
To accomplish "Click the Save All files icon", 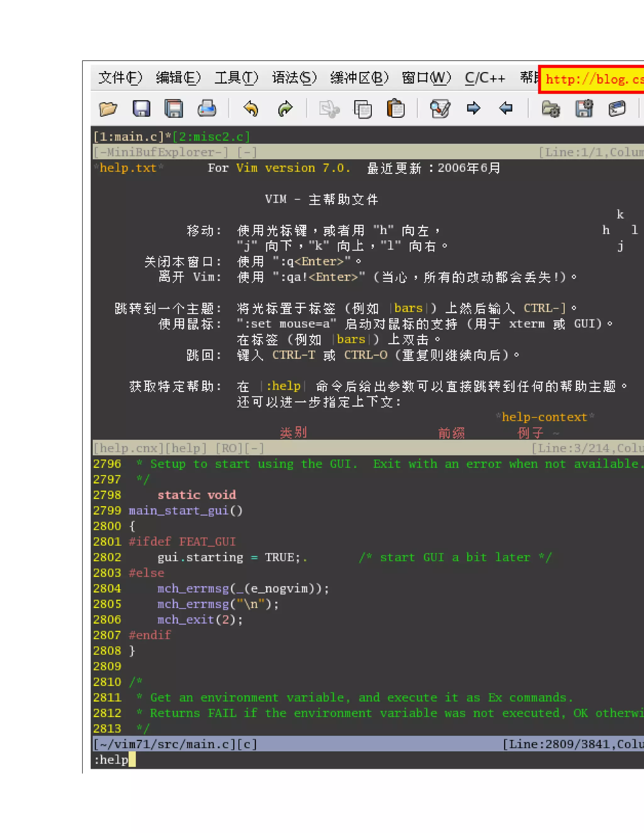I will click(x=174, y=109).
